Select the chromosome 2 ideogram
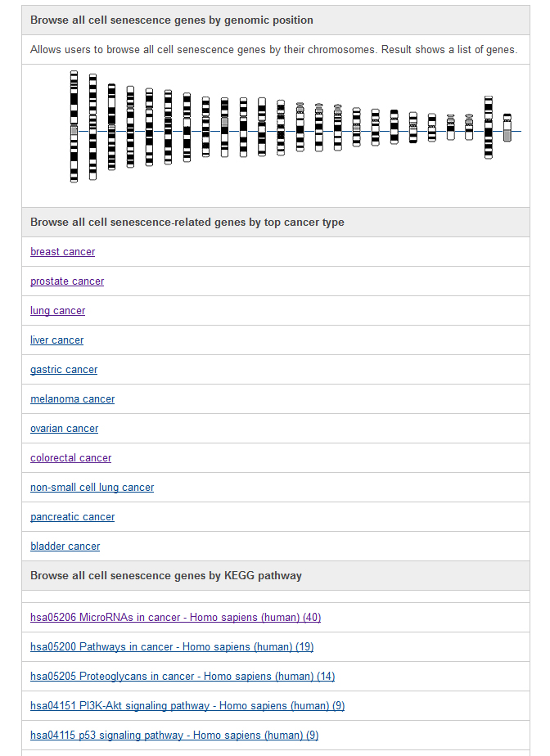This screenshot has height=756, width=550. click(92, 127)
